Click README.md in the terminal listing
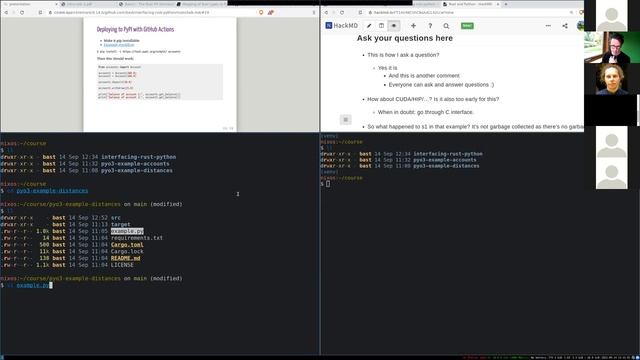Image resolution: width=640 pixels, height=360 pixels. tap(125, 258)
